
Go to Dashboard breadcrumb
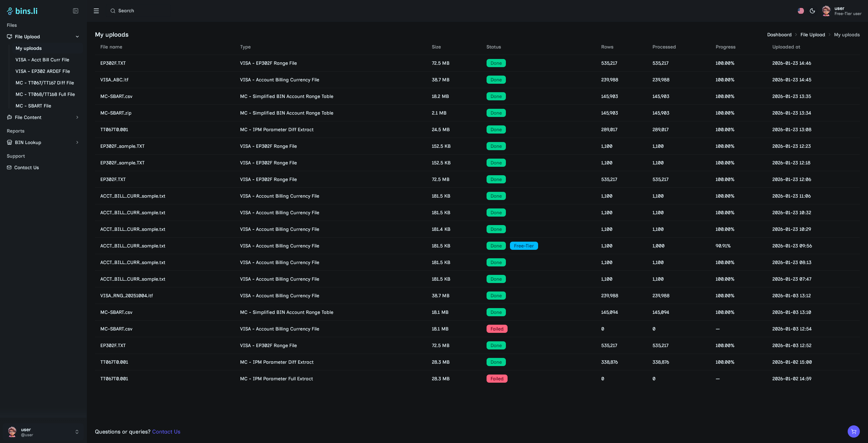tap(779, 35)
